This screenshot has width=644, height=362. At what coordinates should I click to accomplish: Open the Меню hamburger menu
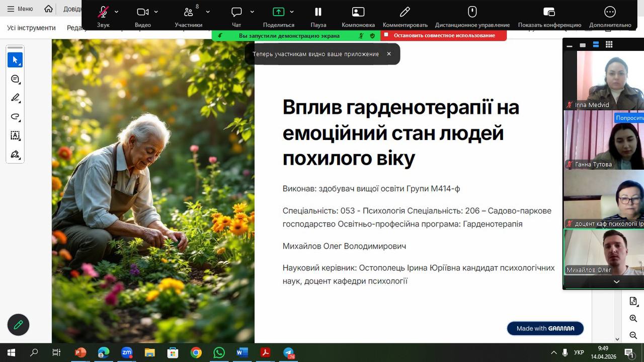(x=20, y=9)
